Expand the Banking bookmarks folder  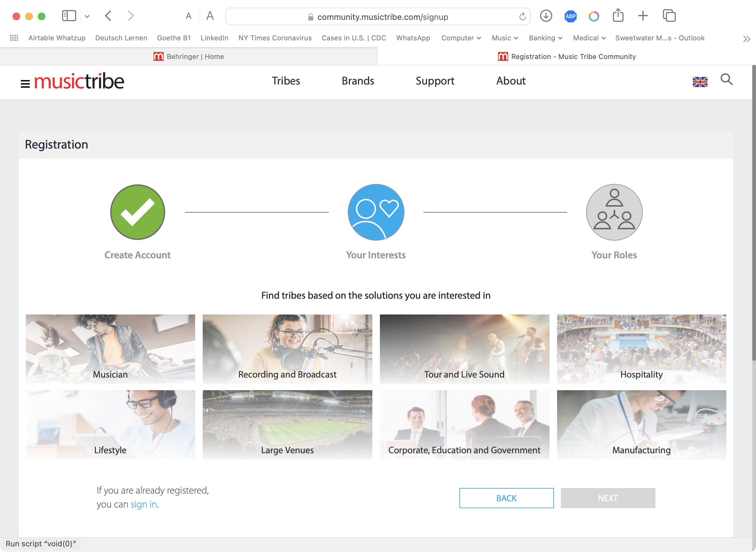click(x=545, y=38)
